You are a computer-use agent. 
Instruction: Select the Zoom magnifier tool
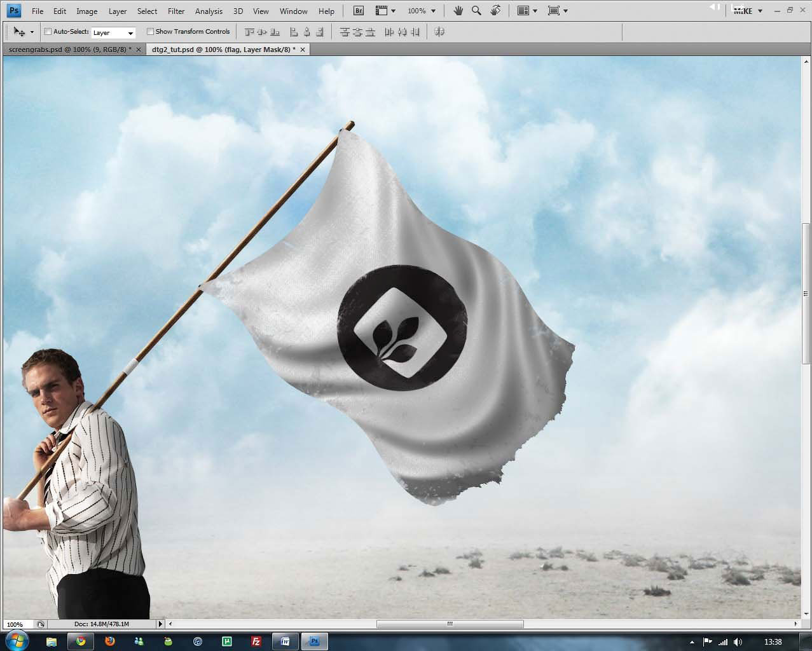pos(476,11)
